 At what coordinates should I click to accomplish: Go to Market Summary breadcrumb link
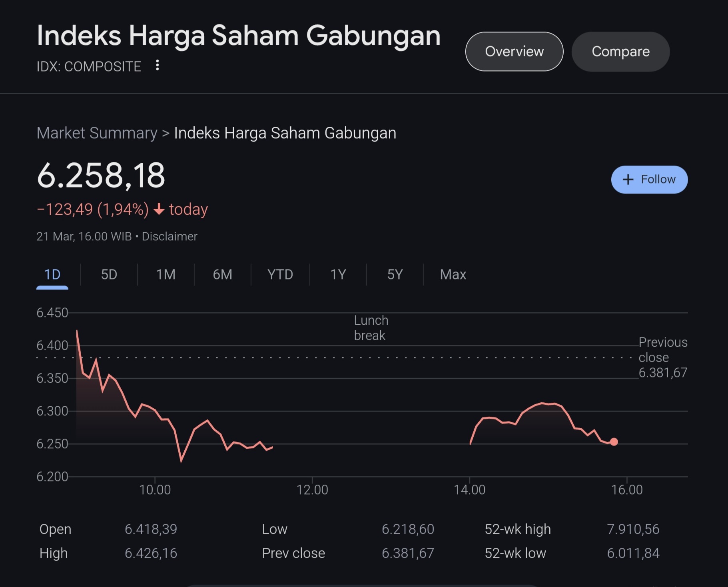pos(97,133)
